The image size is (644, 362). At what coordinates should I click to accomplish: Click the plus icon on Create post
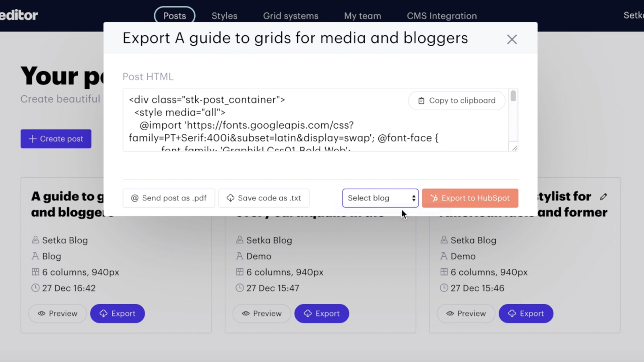pyautogui.click(x=32, y=139)
